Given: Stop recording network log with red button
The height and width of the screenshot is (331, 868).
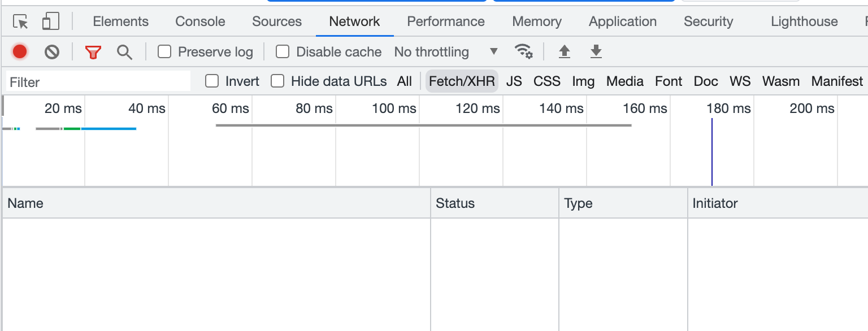Looking at the screenshot, I should [x=20, y=52].
